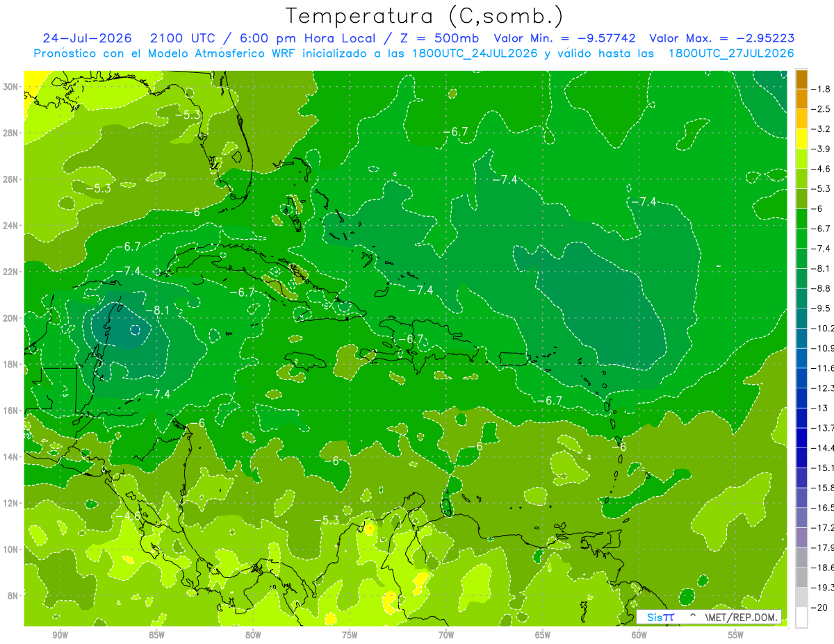Click the '60W' longitude axis label
This screenshot has width=834, height=644.
coord(639,635)
